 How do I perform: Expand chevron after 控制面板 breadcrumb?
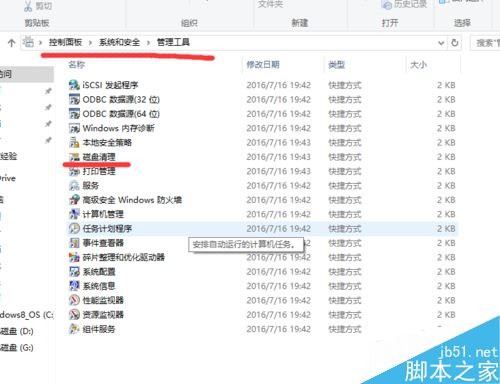tap(90, 43)
